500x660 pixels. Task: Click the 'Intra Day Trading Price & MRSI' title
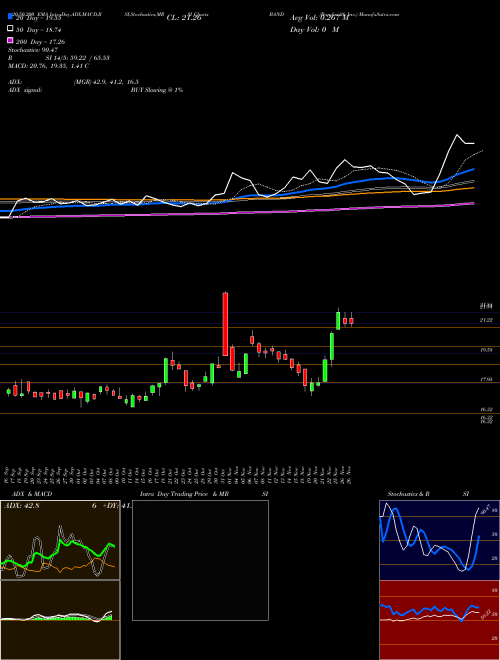pos(204,494)
